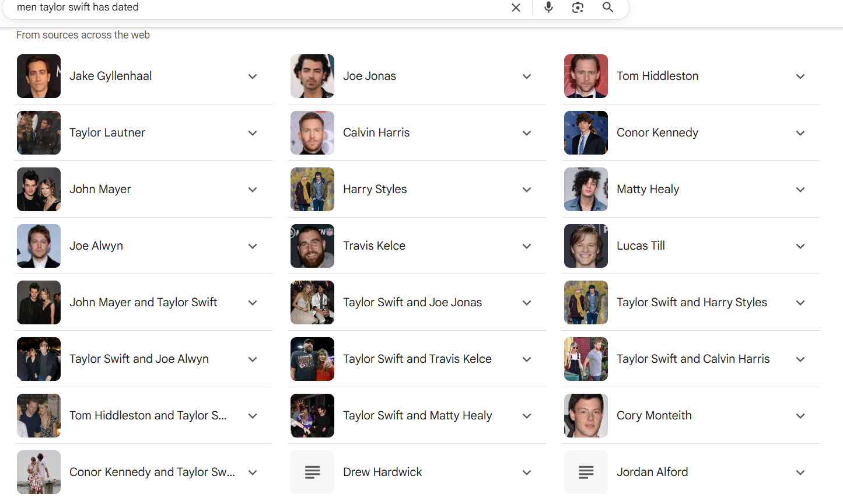
Task: Open the 'Taylor Swift and Matty Healy' thumbnail
Action: point(312,415)
